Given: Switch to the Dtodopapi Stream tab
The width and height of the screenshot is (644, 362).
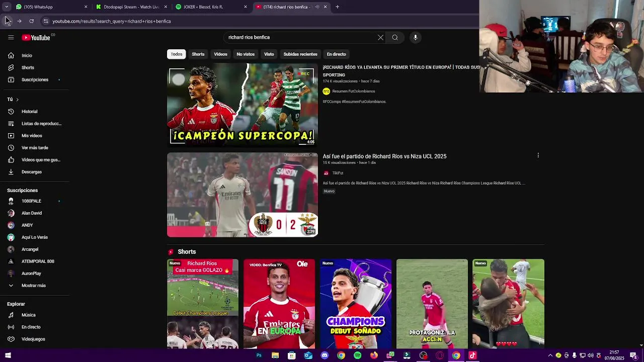Looking at the screenshot, I should click(x=131, y=7).
